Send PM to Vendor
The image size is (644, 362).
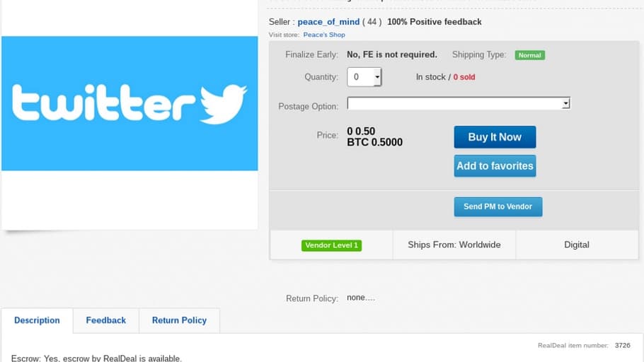point(498,206)
